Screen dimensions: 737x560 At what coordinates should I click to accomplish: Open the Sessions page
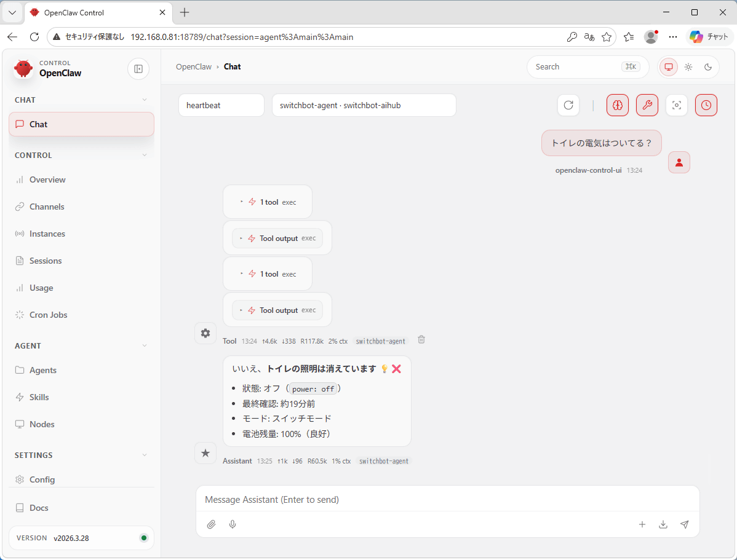click(x=81, y=261)
